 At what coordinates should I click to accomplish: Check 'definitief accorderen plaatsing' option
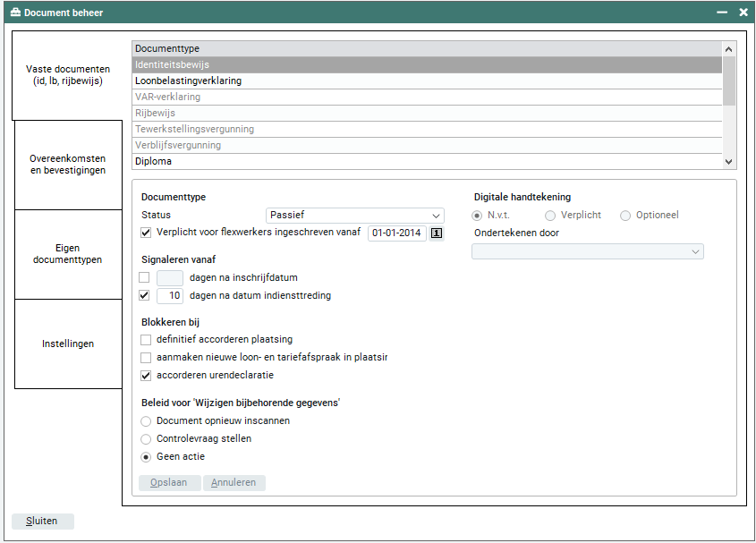[x=147, y=339]
